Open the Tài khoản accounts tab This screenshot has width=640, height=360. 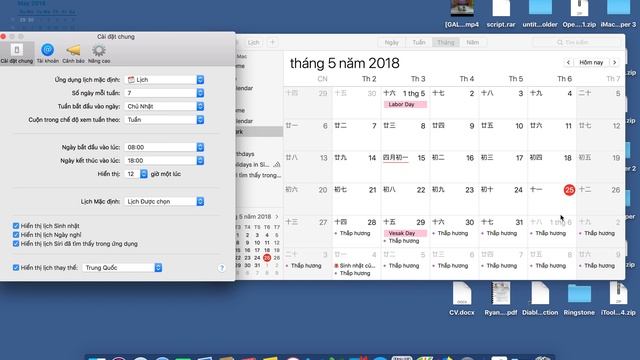click(48, 53)
